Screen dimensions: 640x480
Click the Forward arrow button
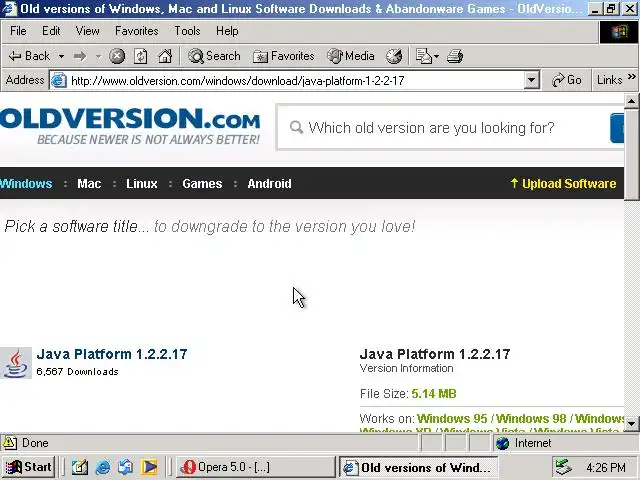point(80,56)
